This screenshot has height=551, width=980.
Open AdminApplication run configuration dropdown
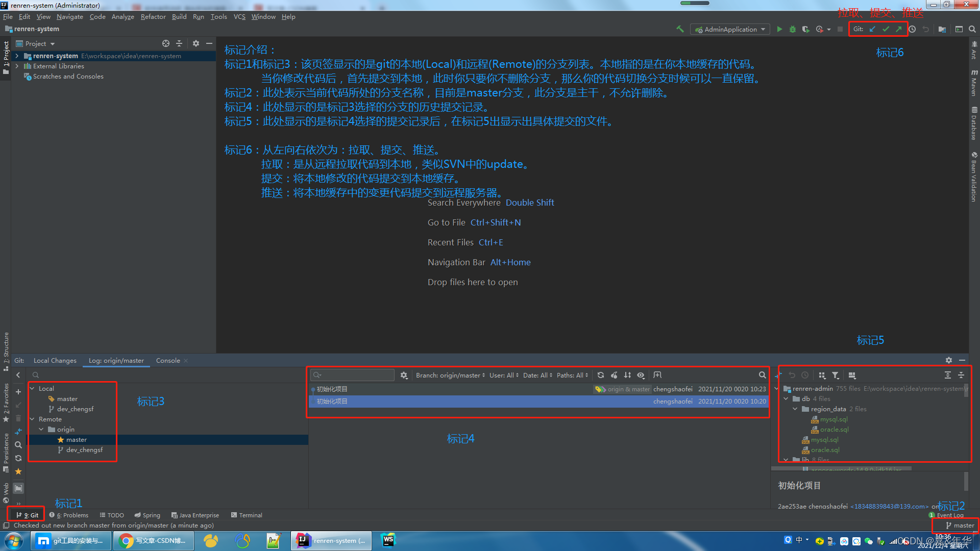(730, 29)
